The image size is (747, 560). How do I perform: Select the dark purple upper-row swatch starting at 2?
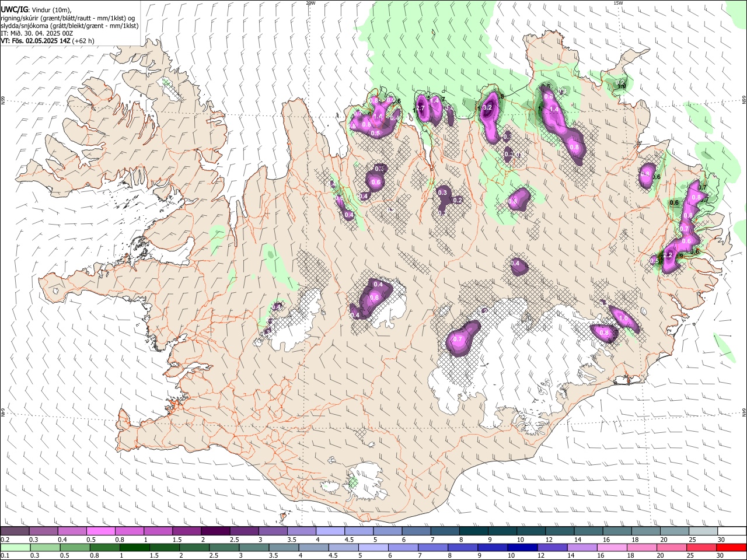215,531
